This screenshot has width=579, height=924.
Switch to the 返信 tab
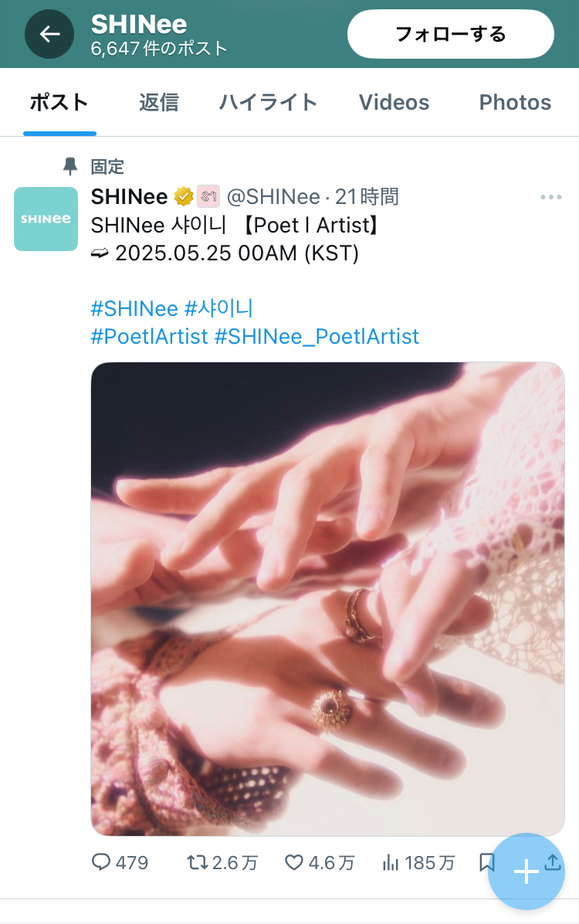click(158, 102)
